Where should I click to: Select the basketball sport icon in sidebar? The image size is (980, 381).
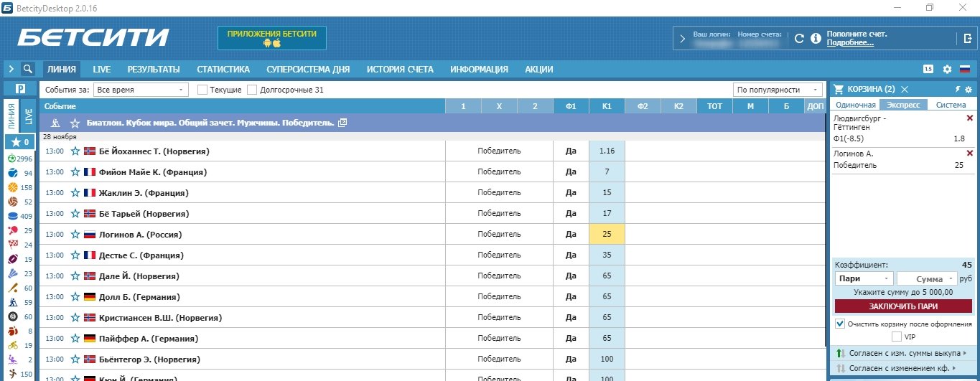click(x=12, y=187)
